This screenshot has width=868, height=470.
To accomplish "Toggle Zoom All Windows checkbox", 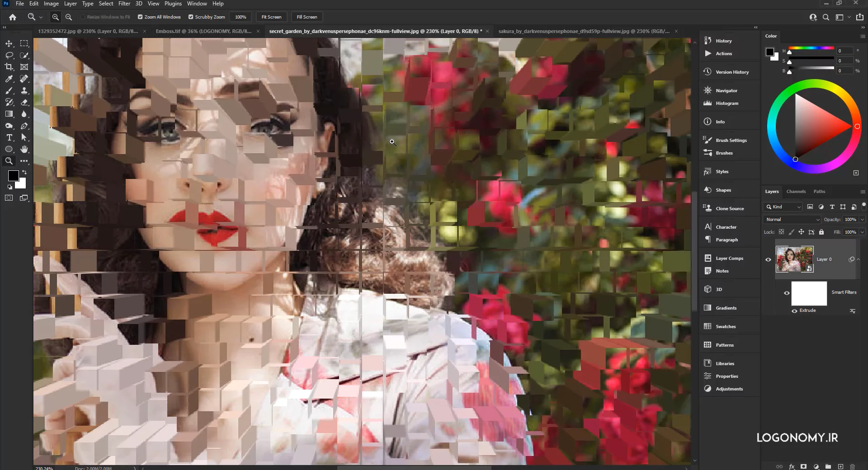I will pyautogui.click(x=140, y=17).
